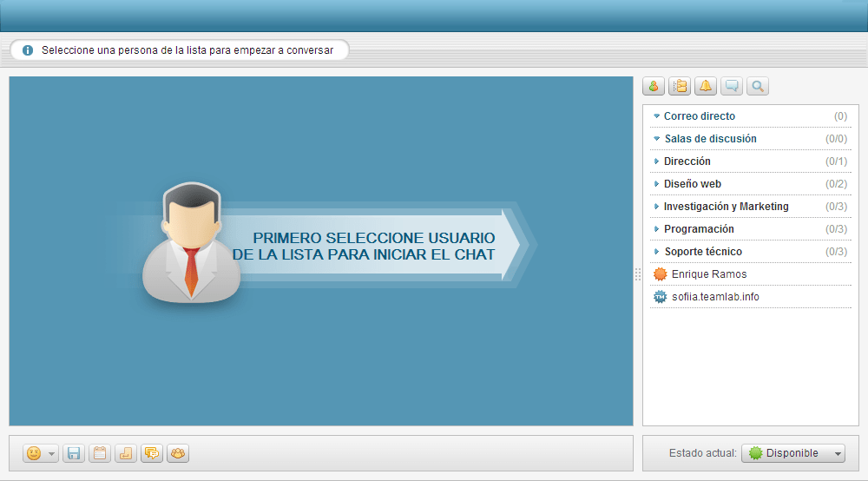
Task: Click the group of people icon
Action: coord(178,453)
